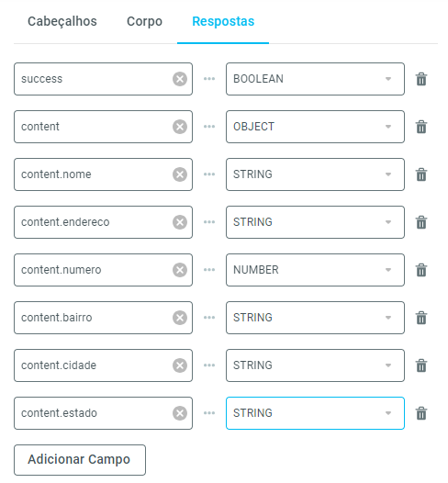Screen dimensions: 448x483
Task: Open the three-dots options for content.bairro
Action: pos(209,318)
